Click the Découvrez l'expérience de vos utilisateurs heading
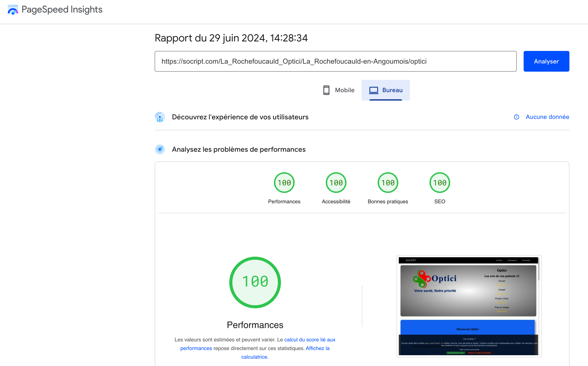The image size is (588, 366). point(240,117)
